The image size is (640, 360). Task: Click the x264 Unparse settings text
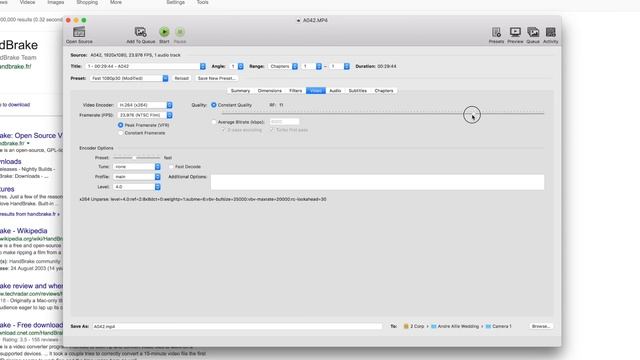(x=202, y=199)
